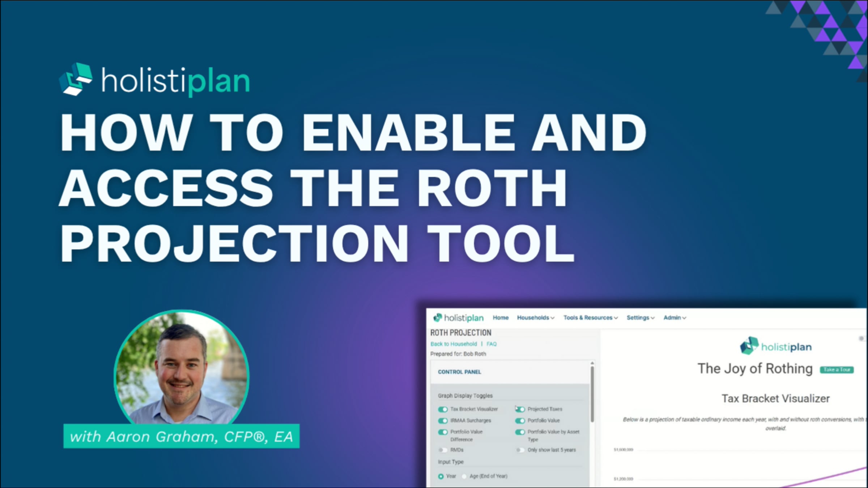Click the Holistiplan logo in the navbar

[x=458, y=318]
